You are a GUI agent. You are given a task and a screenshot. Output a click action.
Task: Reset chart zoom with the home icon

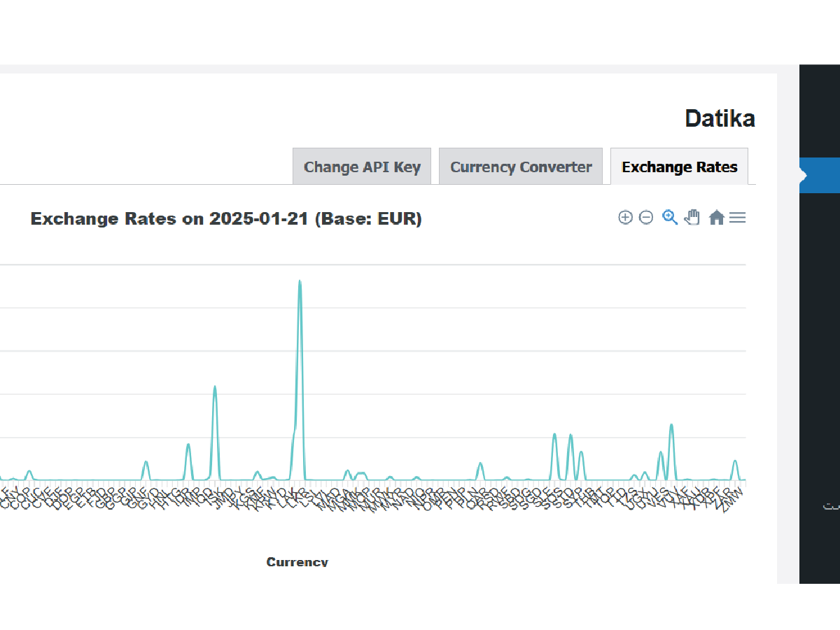[716, 218]
